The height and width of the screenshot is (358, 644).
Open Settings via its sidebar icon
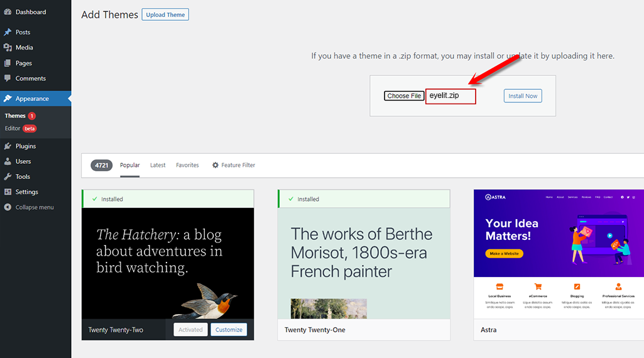8,192
